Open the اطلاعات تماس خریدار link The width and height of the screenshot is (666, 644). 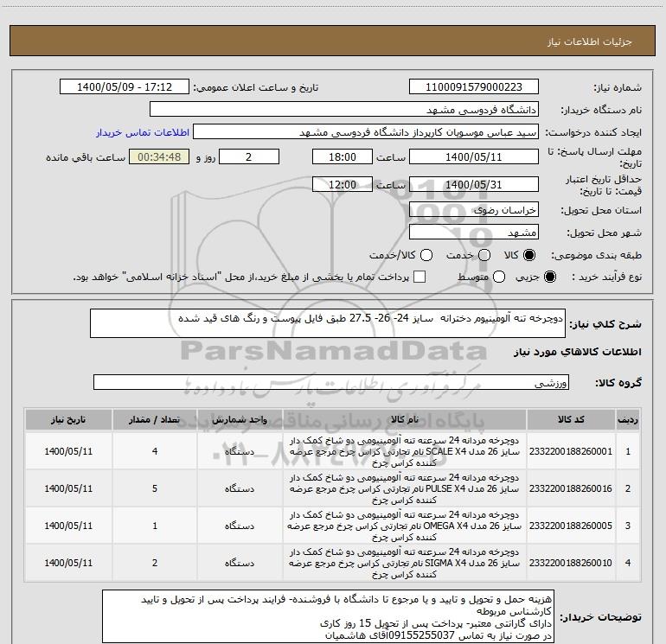(143, 132)
